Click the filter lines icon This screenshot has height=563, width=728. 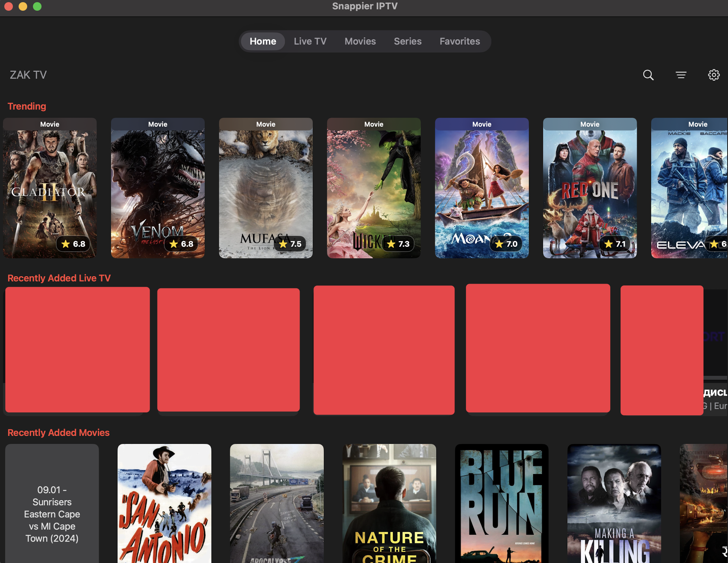pyautogui.click(x=681, y=75)
